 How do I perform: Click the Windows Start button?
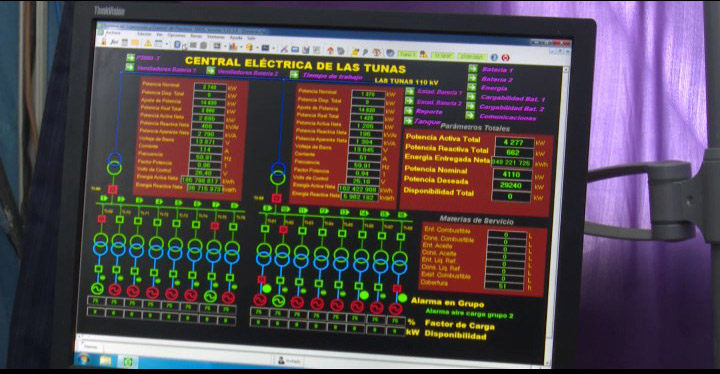pos(83,359)
